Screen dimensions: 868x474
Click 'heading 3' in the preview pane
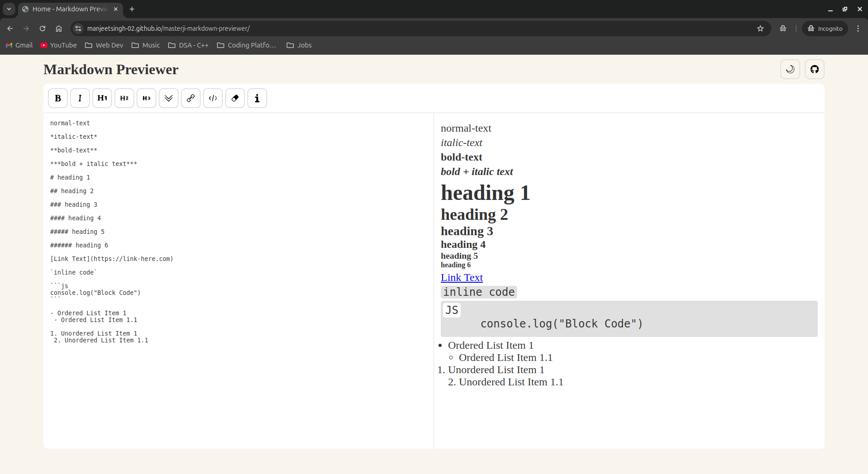(467, 231)
